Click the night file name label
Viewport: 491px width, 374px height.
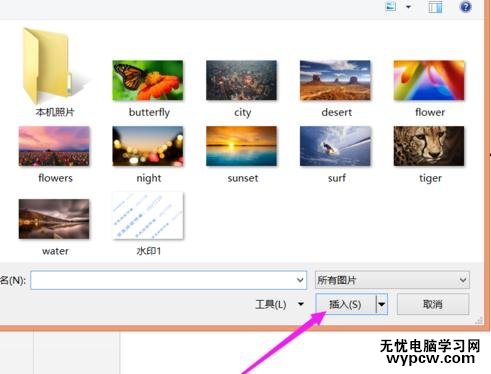click(149, 178)
